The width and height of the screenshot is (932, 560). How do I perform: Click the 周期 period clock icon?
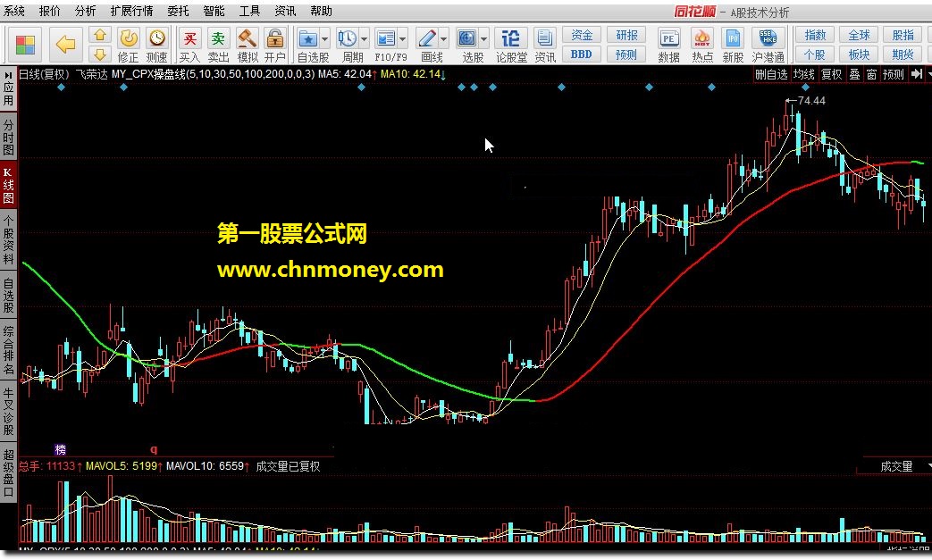[348, 39]
